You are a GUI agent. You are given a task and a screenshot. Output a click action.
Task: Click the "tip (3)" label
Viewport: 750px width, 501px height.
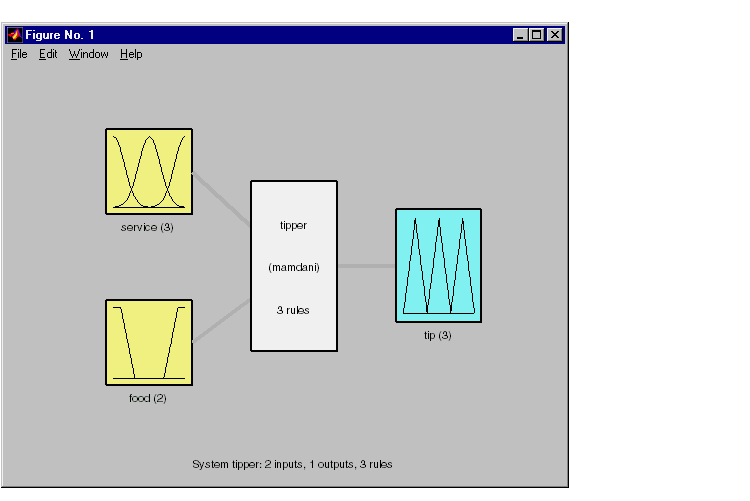[437, 335]
